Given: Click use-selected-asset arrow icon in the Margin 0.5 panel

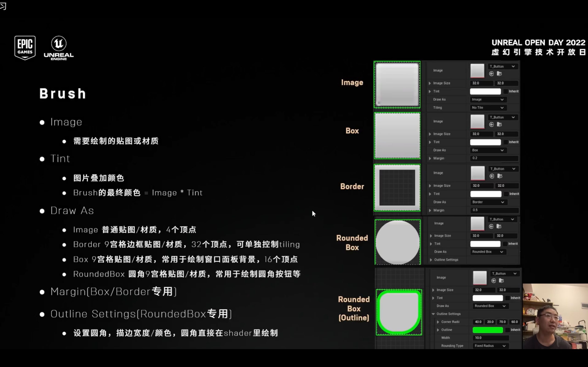Looking at the screenshot, I should [492, 176].
